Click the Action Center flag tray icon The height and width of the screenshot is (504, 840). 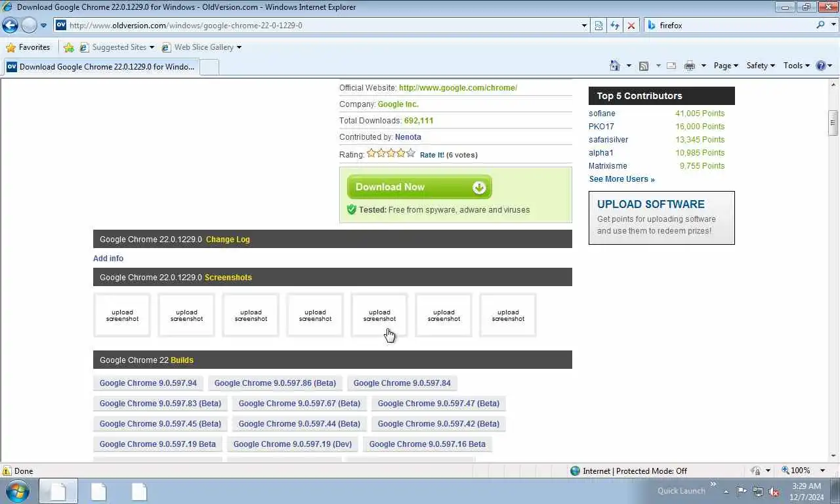click(x=742, y=492)
